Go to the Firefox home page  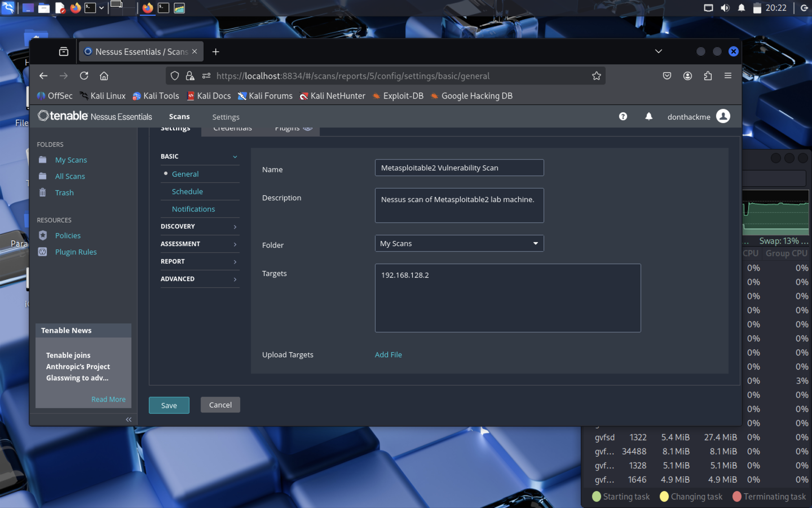[x=104, y=76]
